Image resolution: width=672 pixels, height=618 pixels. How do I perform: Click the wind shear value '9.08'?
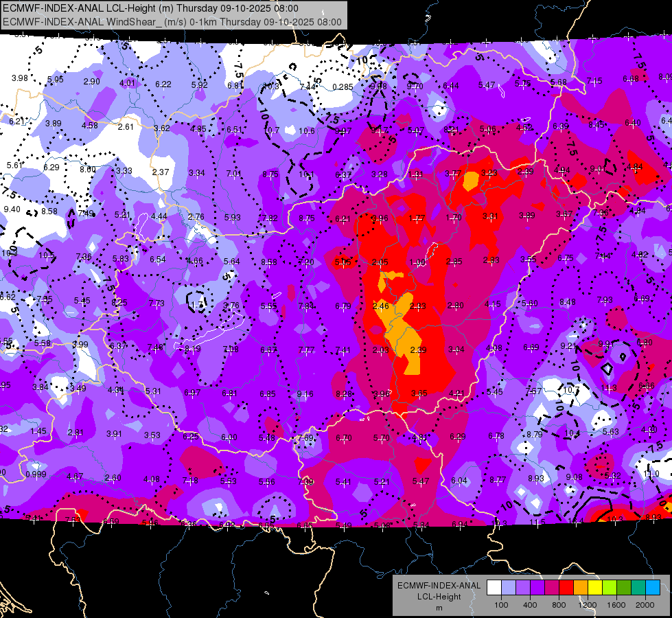click(574, 477)
